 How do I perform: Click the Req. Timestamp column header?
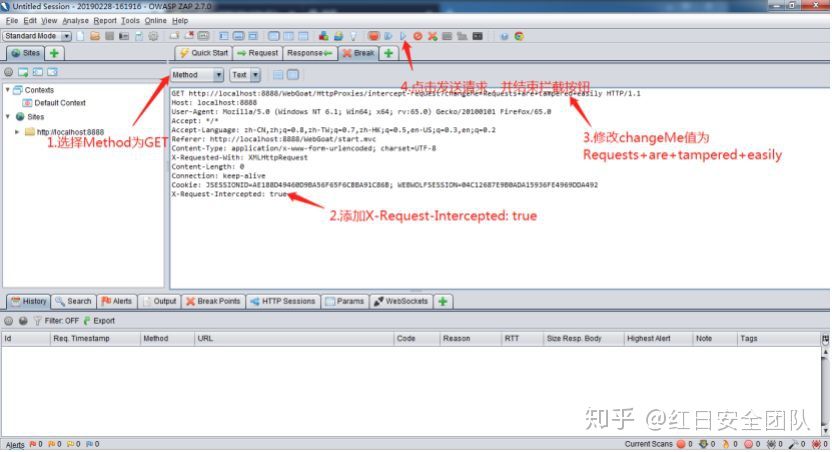click(94, 338)
